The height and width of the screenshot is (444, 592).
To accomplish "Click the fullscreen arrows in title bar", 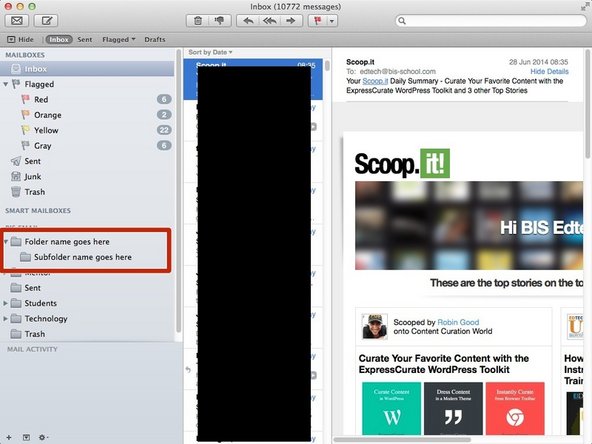I will pyautogui.click(x=585, y=6).
